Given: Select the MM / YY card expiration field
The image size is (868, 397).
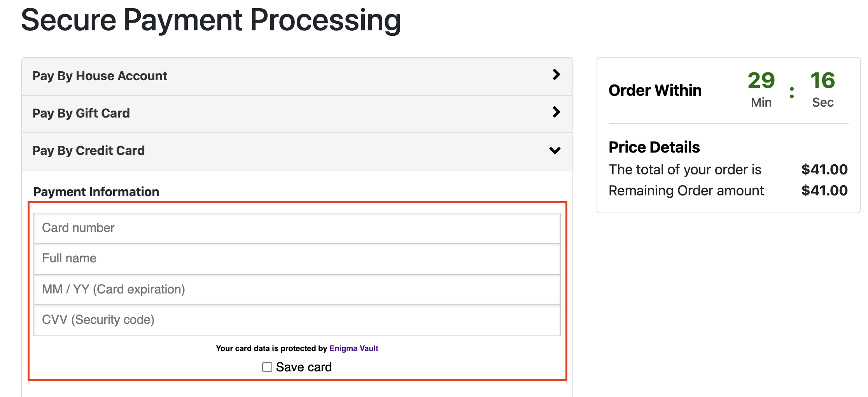Looking at the screenshot, I should click(x=297, y=290).
